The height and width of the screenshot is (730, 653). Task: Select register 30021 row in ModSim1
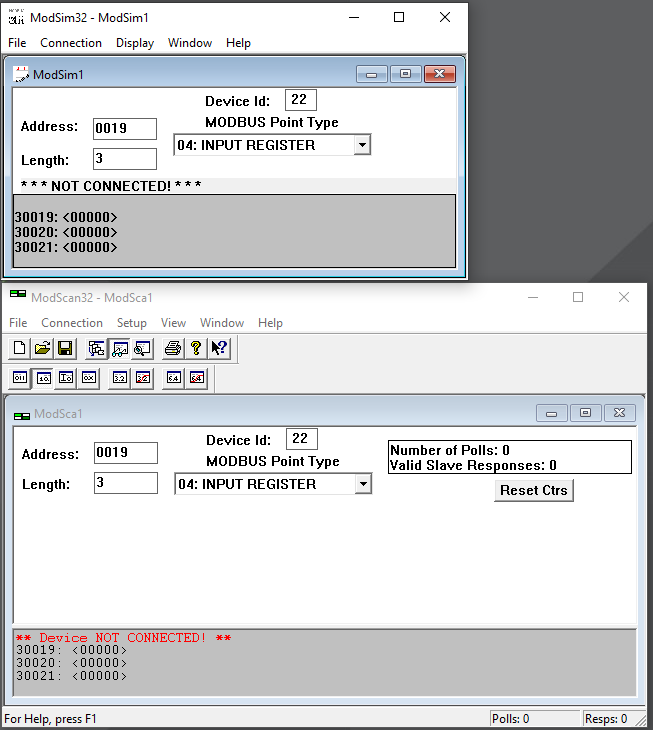coord(66,247)
